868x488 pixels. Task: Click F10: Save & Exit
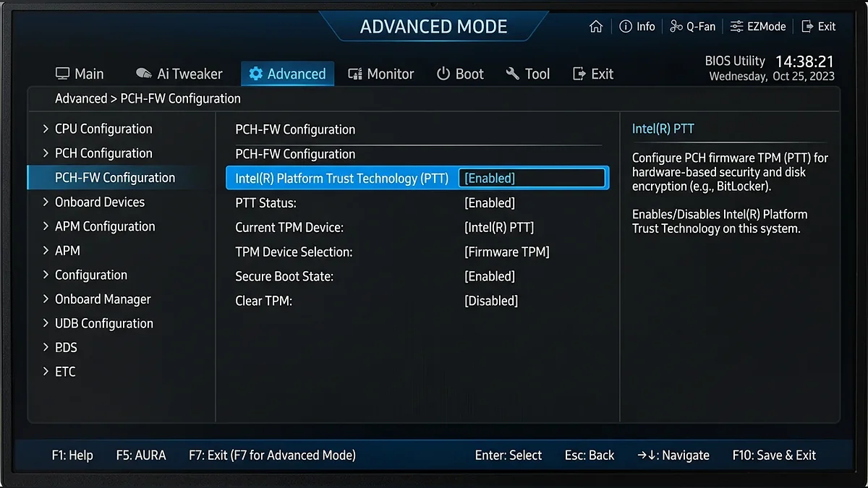tap(774, 455)
